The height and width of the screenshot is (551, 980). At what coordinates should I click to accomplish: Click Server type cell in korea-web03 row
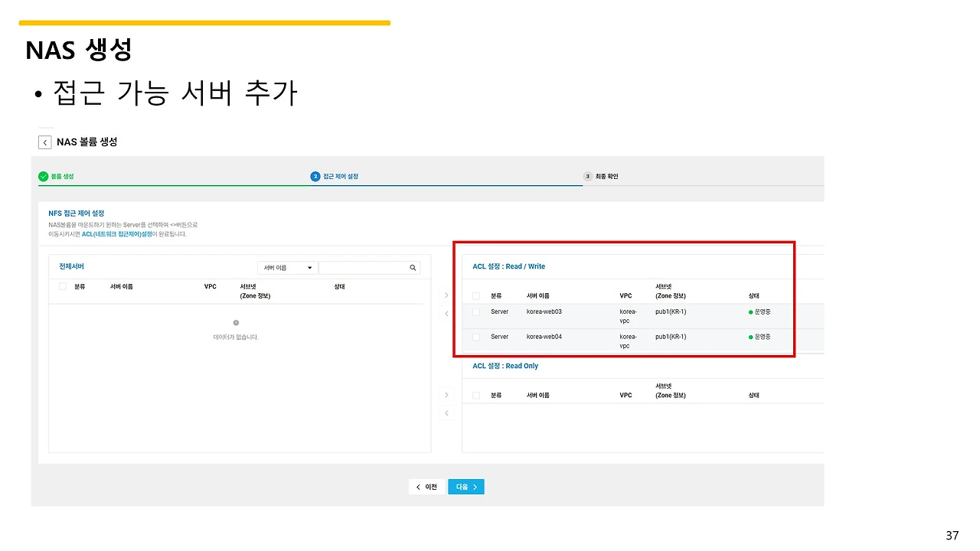click(500, 312)
